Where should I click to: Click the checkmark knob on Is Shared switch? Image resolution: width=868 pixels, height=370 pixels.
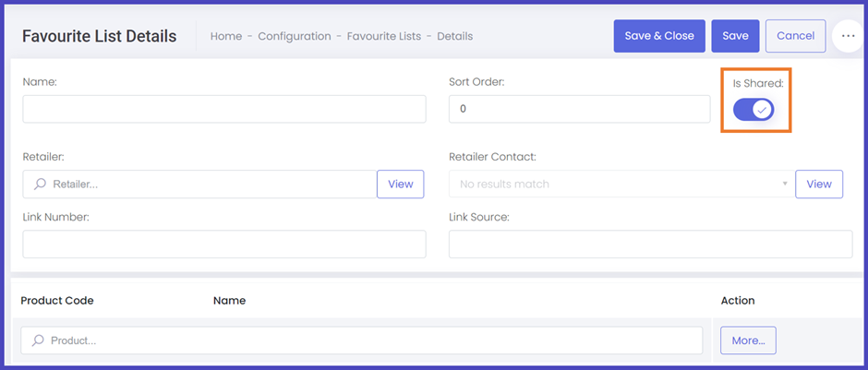762,110
